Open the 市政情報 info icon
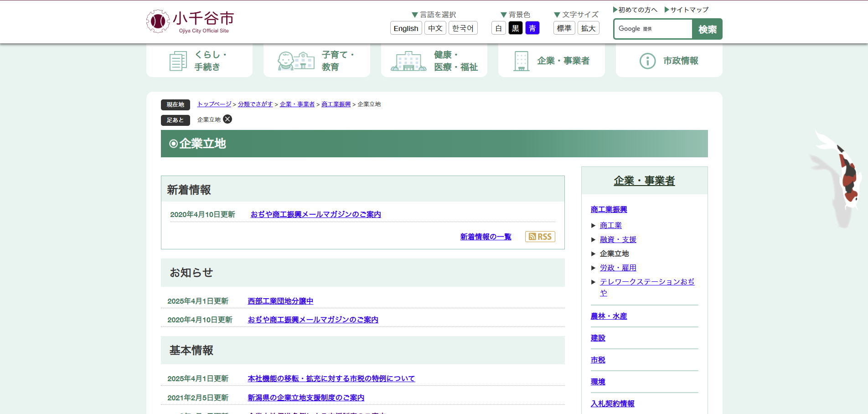 coord(647,61)
